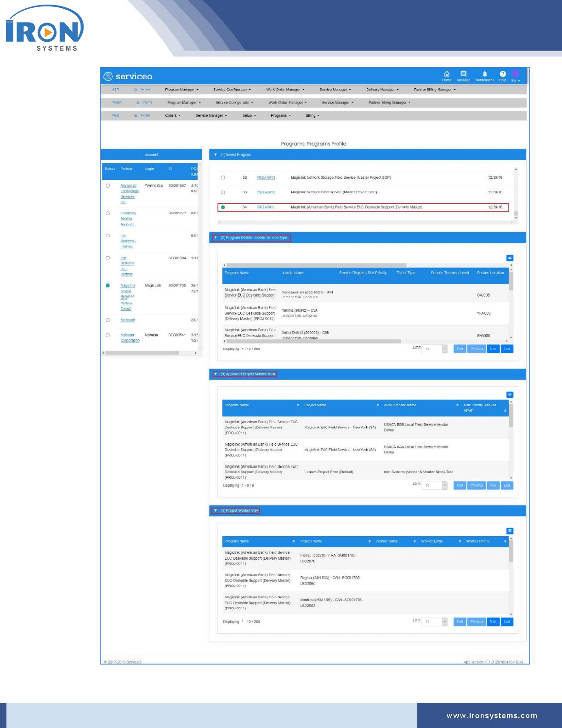
Task: Select program row 32 radio button
Action: tap(223, 178)
